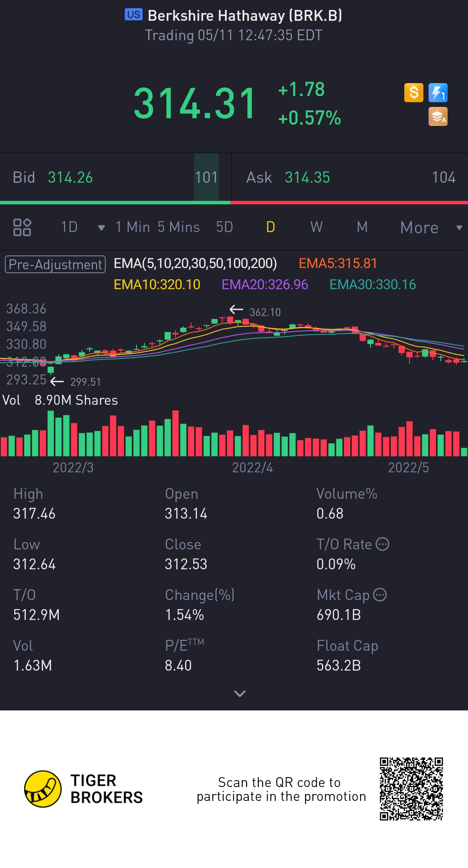Tap the Trading 05/11 12:47:35 EDT status
Screen dimensions: 468x868
234,35
